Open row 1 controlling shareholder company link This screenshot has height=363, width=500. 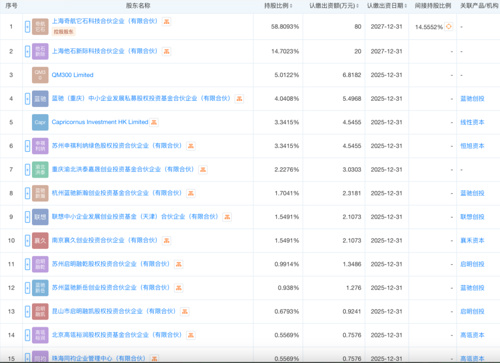click(x=104, y=21)
